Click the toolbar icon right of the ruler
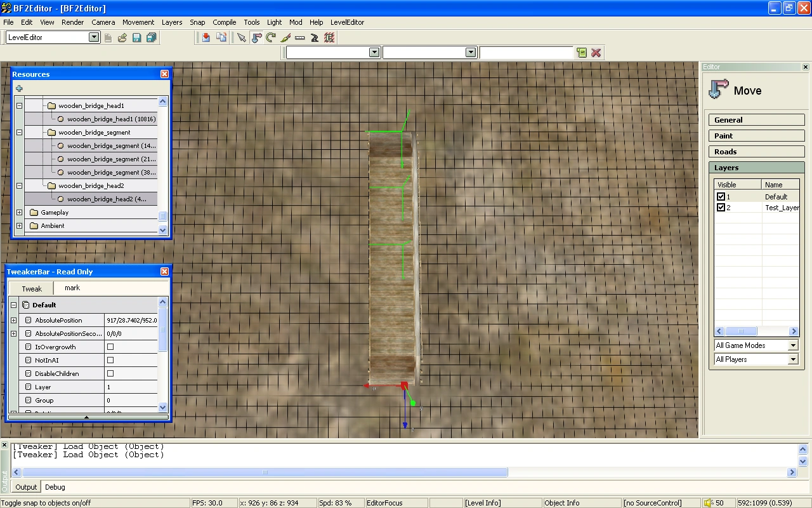The height and width of the screenshot is (508, 812). (x=314, y=37)
